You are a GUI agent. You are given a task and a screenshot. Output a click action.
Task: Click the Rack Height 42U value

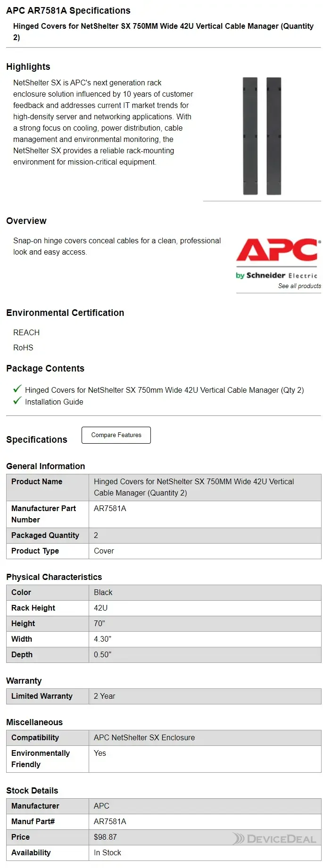pyautogui.click(x=100, y=608)
